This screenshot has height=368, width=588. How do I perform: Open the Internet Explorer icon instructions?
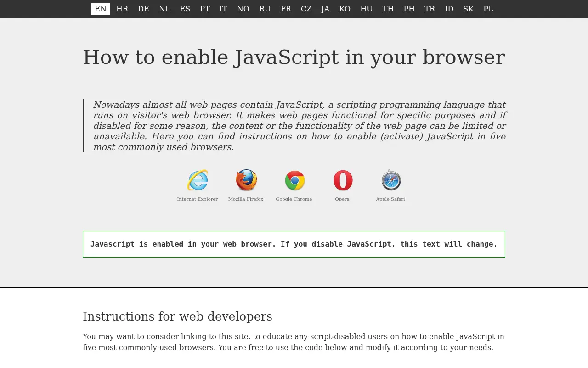[198, 180]
